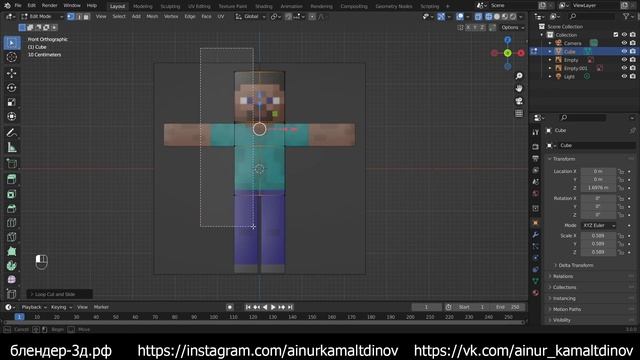
Task: Open the Render menu
Action: click(49, 6)
